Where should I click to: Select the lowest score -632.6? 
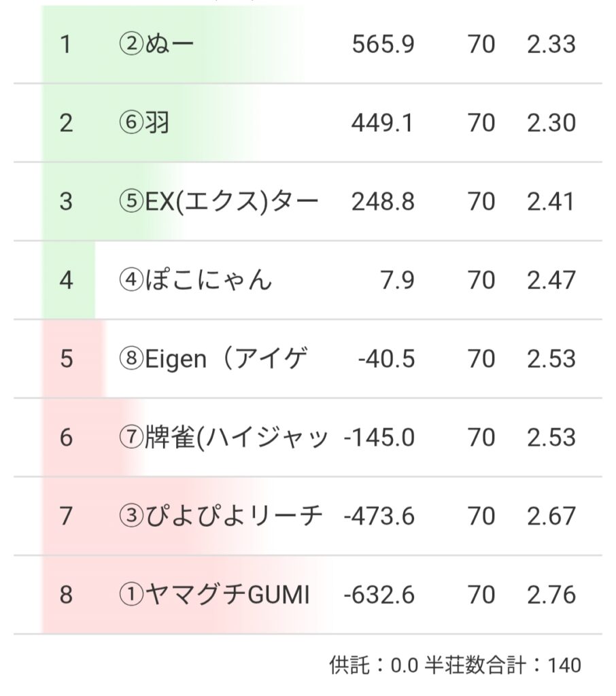click(379, 595)
